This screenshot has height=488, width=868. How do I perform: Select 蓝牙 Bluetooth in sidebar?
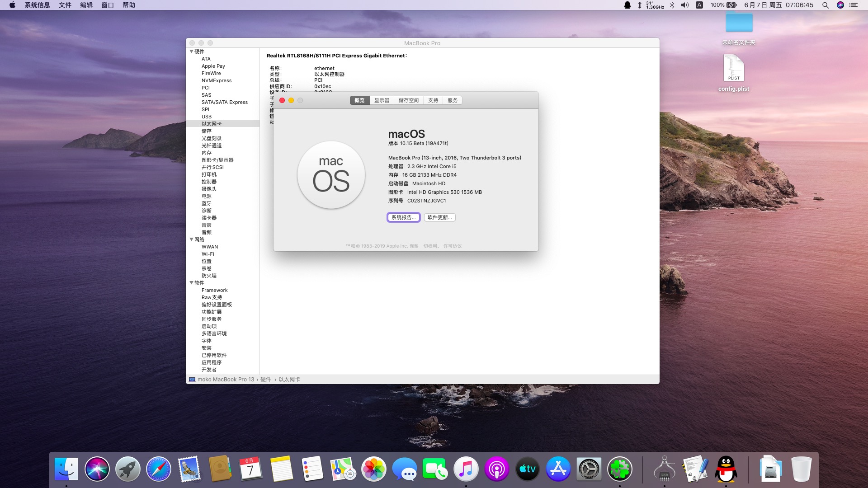206,203
